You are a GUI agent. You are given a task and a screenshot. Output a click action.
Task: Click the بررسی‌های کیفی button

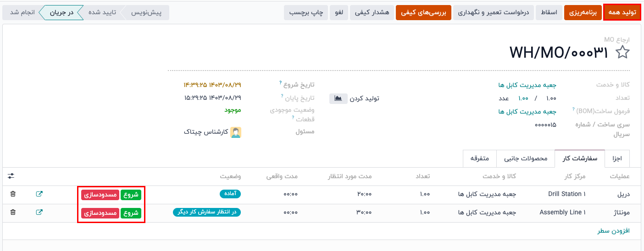click(x=423, y=12)
